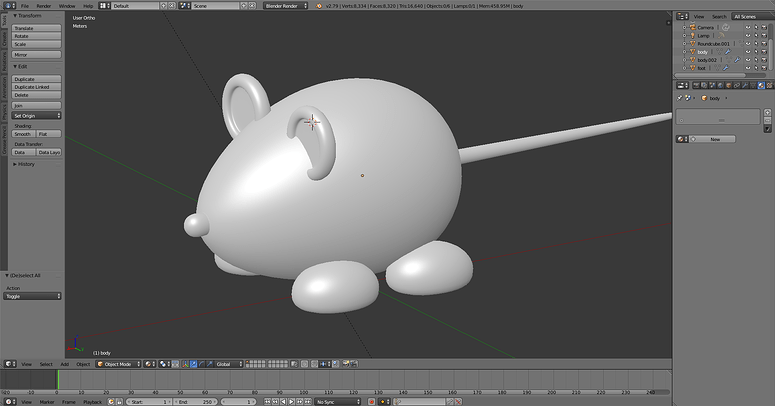Click the Rotate button
Screen dimensions: 775x406
[x=36, y=36]
